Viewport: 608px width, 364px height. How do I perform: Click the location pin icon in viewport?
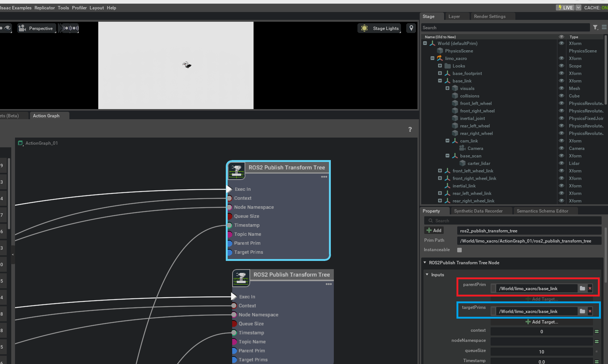pyautogui.click(x=411, y=28)
